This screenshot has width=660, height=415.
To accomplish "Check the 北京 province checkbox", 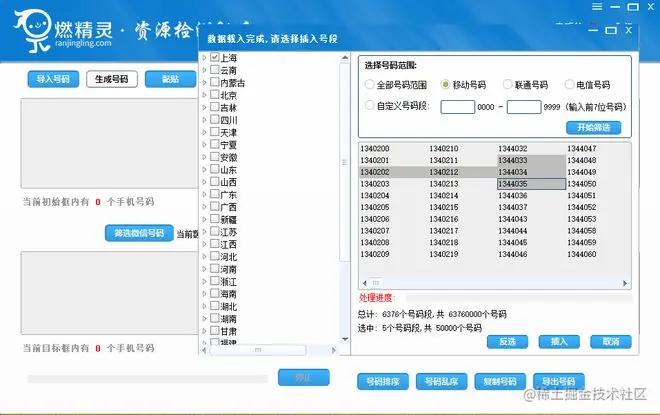I will click(215, 94).
